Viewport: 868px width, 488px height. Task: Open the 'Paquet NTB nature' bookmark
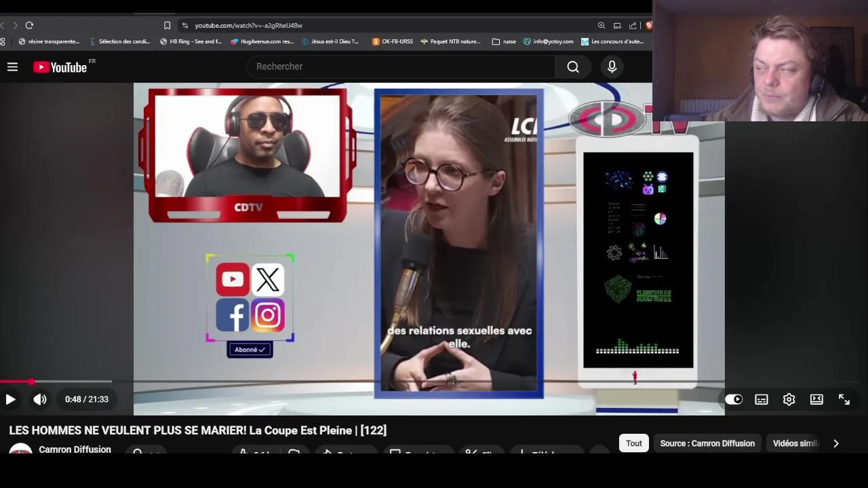pos(450,41)
